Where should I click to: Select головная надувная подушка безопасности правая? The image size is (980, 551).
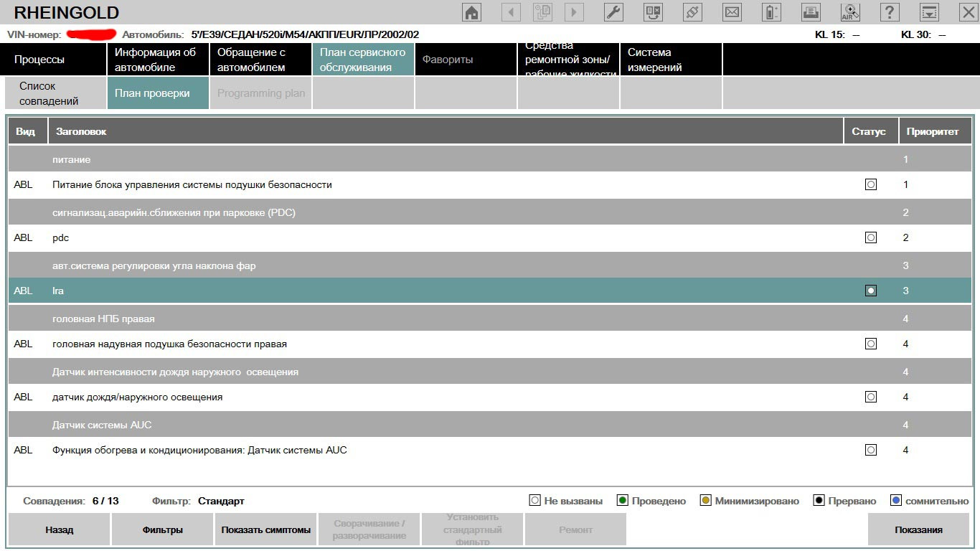pyautogui.click(x=490, y=344)
